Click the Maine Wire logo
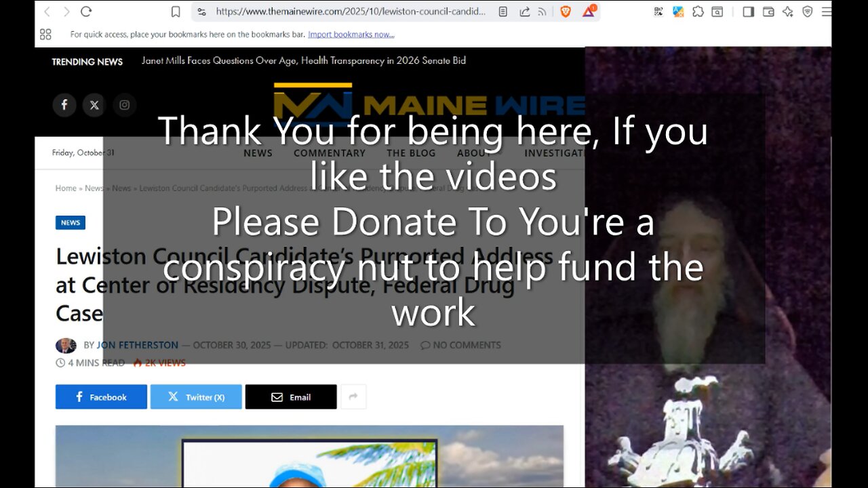This screenshot has width=868, height=488. pos(429,105)
